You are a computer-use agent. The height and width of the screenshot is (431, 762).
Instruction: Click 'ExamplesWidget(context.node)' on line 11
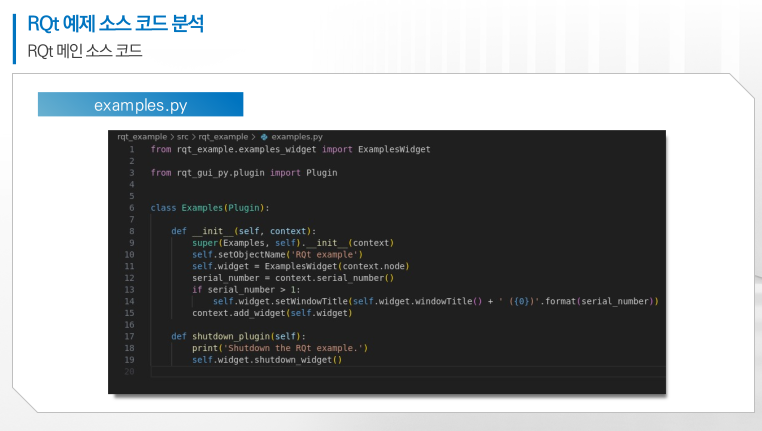pyautogui.click(x=337, y=266)
